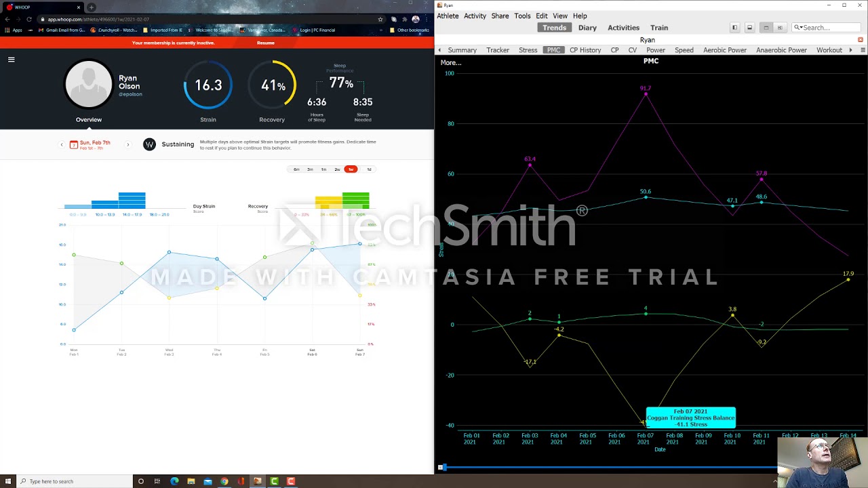Open File Explorer from taskbar
This screenshot has height=488, width=868.
(191, 481)
